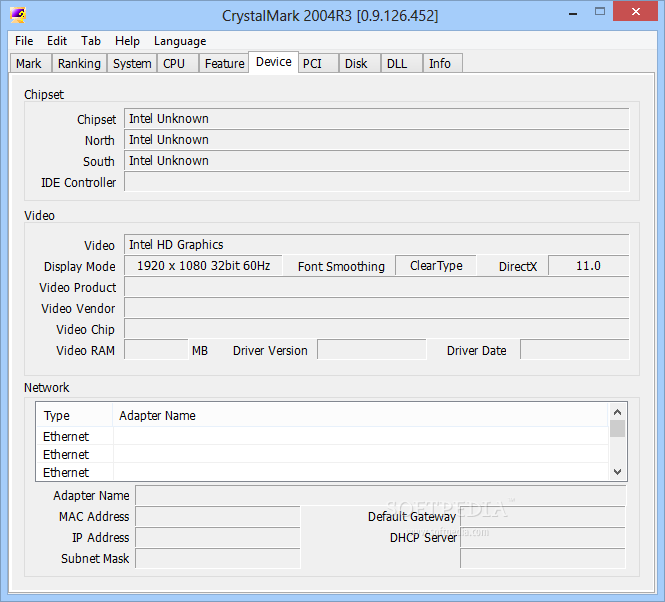
Task: Select the first Ethernet row
Action: point(322,436)
